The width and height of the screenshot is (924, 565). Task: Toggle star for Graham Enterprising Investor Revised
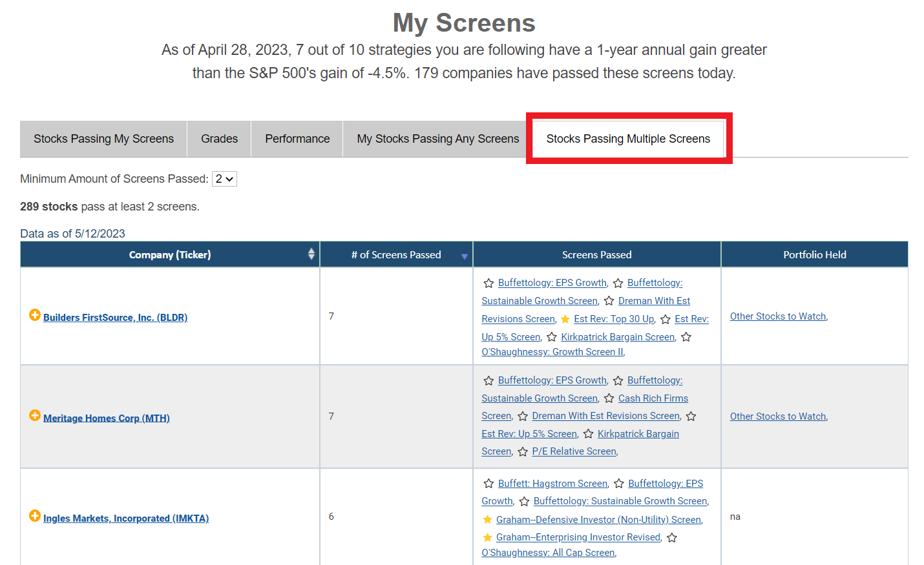point(487,537)
